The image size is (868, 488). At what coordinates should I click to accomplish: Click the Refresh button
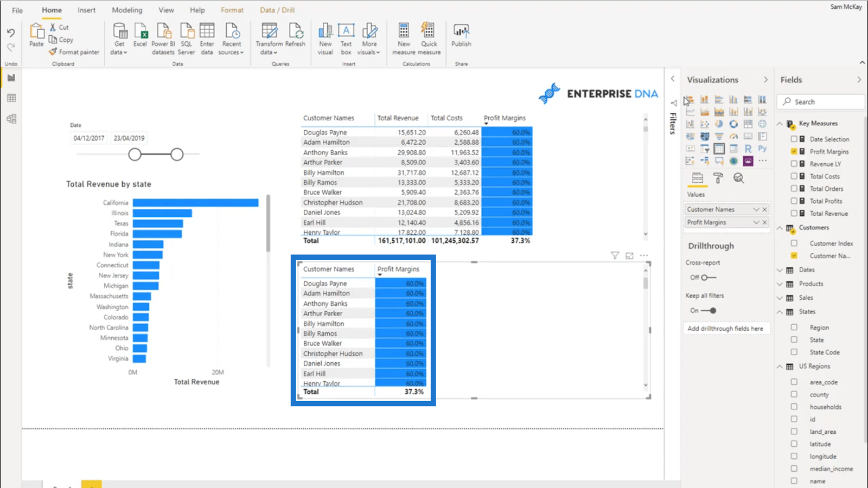(295, 36)
